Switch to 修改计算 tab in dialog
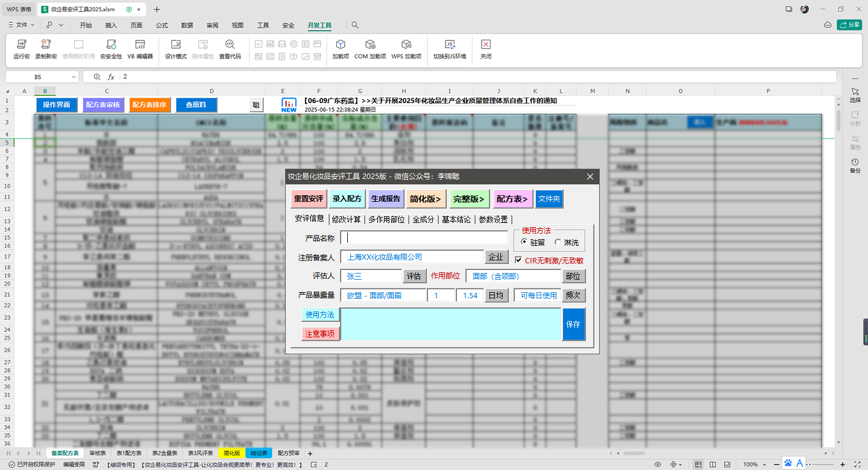Viewport: 868px width, 470px height. (347, 220)
